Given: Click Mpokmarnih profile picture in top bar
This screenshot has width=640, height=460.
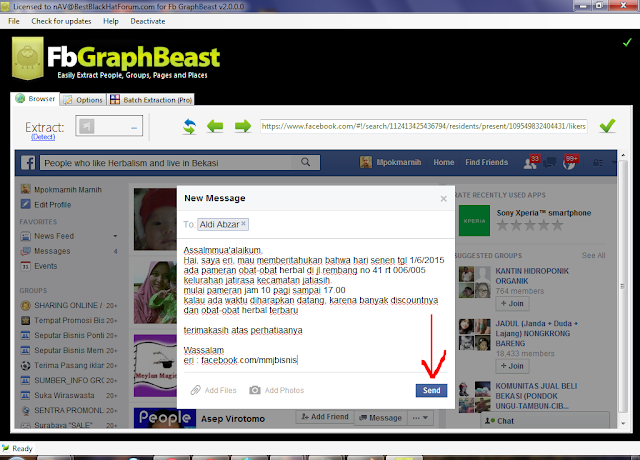Looking at the screenshot, I should 366,162.
